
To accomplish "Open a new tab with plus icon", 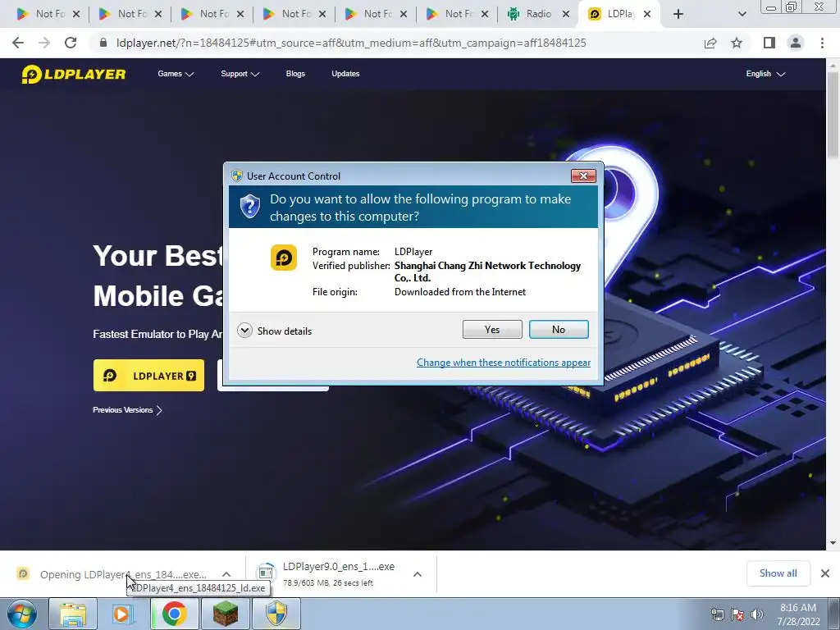I will [678, 14].
